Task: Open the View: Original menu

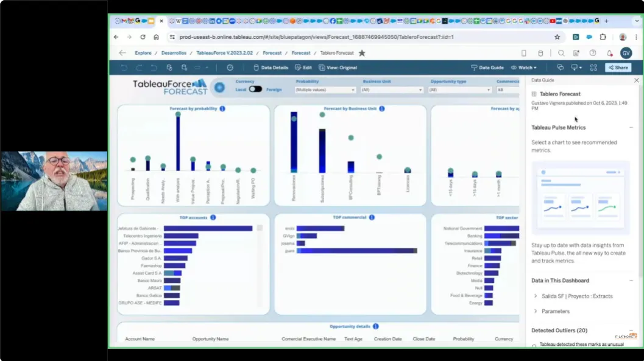Action: (338, 68)
